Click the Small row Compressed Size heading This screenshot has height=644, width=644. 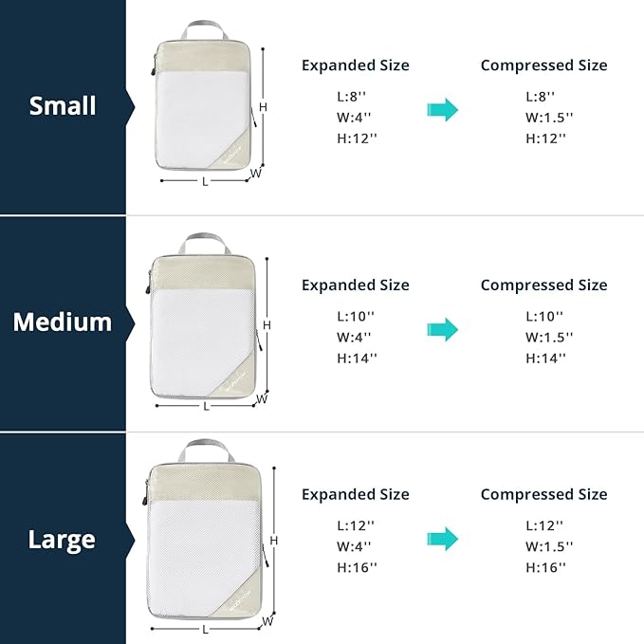click(x=543, y=65)
